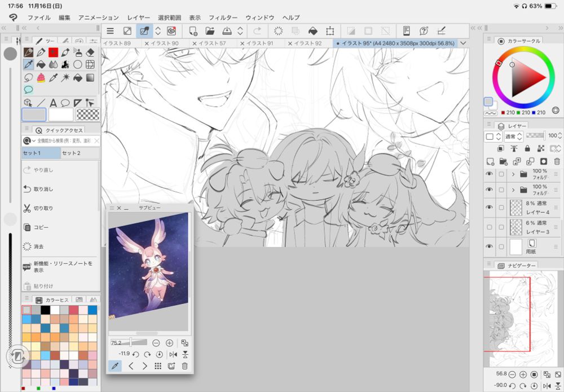Open the blending mode 通常 dropdown
The height and width of the screenshot is (392, 564).
pyautogui.click(x=514, y=136)
